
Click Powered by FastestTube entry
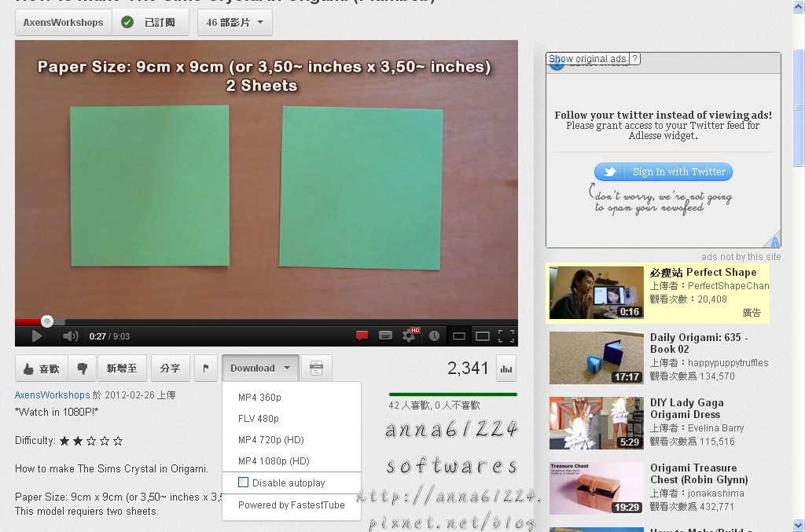292,504
